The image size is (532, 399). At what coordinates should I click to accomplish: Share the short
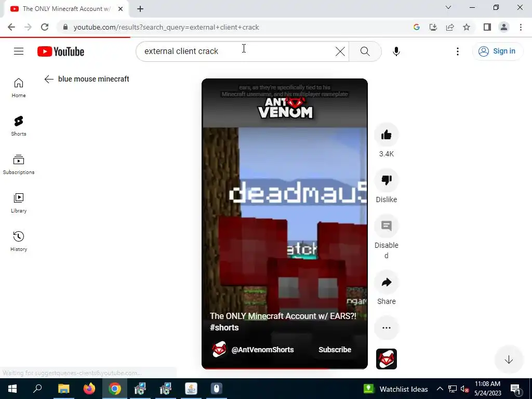pyautogui.click(x=386, y=282)
